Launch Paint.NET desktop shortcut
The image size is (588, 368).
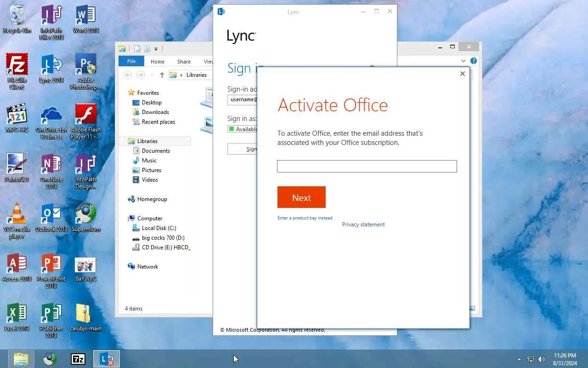(17, 167)
